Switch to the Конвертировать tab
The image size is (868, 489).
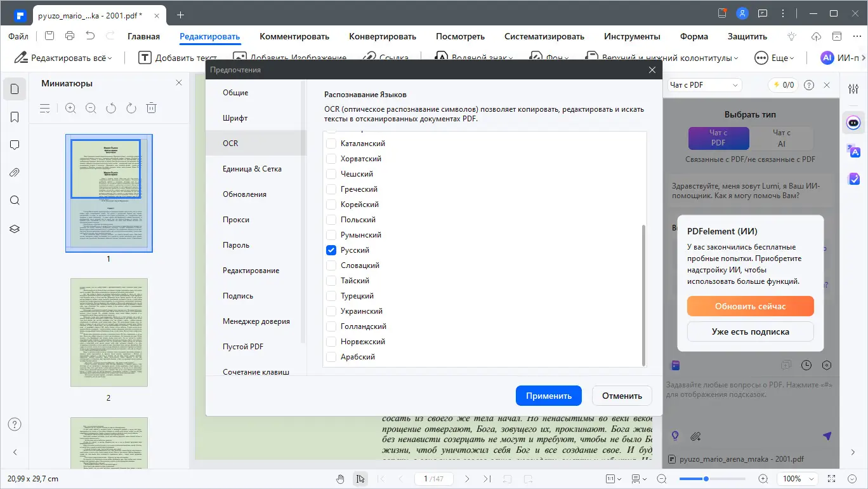[x=383, y=36]
